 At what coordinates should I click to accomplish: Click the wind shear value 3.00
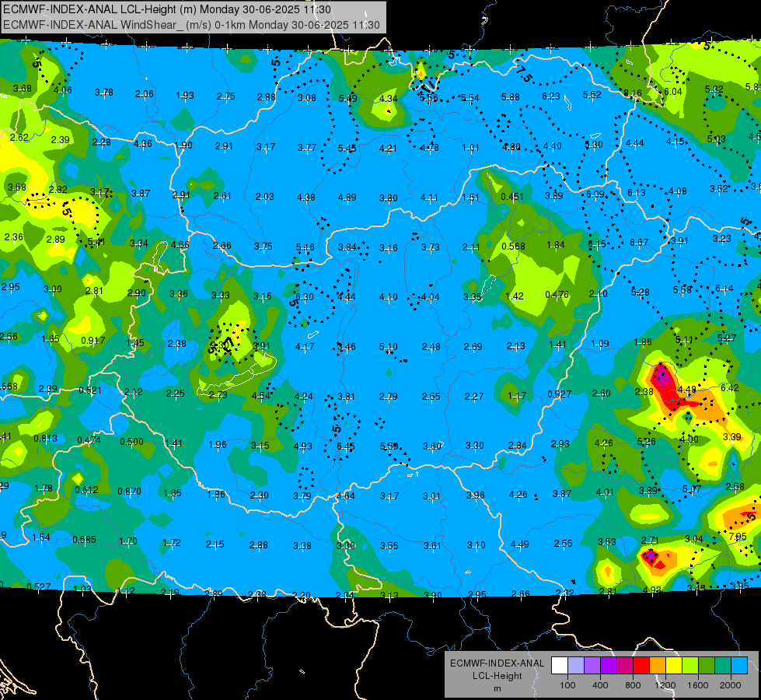coord(52,289)
